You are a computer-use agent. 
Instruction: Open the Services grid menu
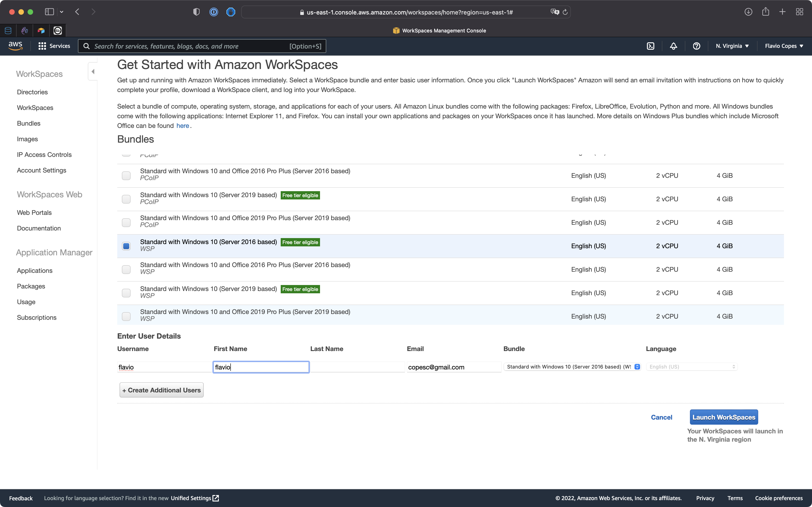coord(54,46)
